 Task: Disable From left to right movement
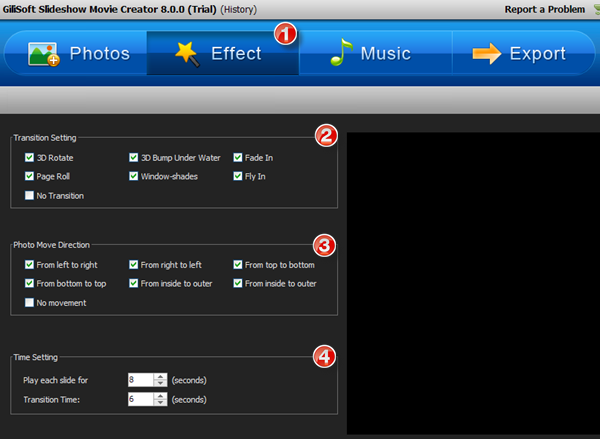[x=29, y=265]
